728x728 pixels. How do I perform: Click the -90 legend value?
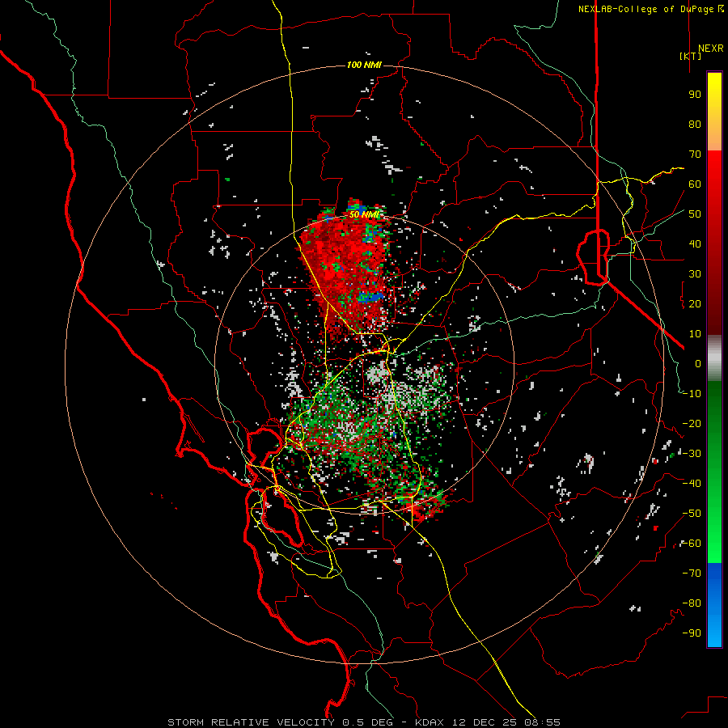692,633
